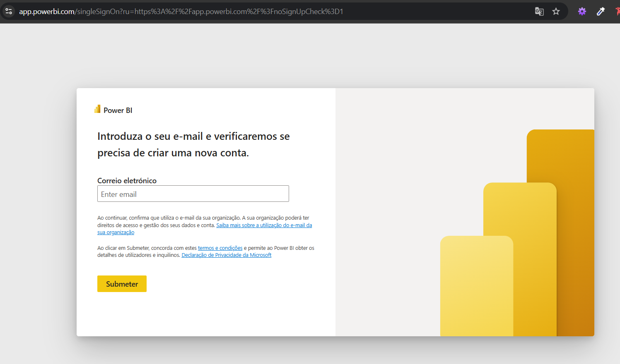Open the purple gear extension
The height and width of the screenshot is (364, 620).
pos(581,11)
